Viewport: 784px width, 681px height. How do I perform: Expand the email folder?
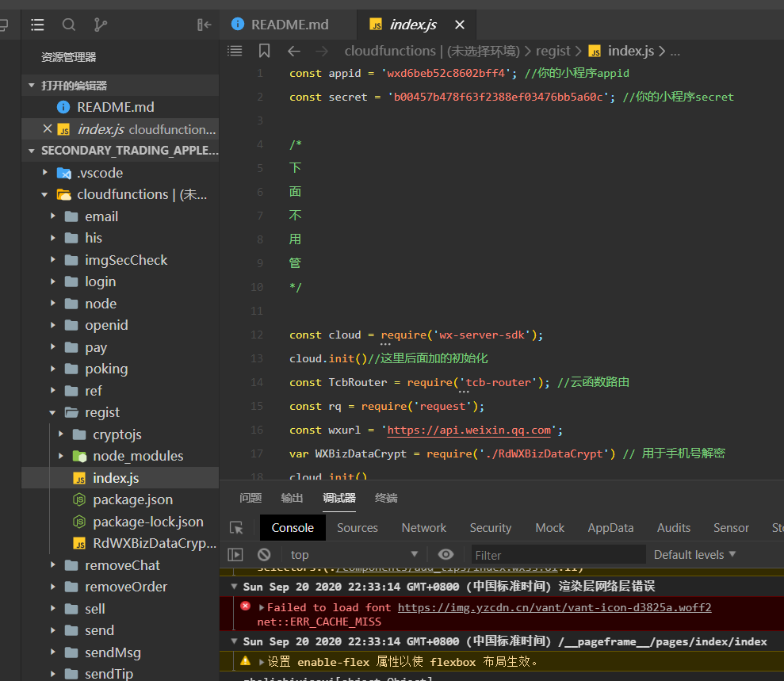(53, 216)
